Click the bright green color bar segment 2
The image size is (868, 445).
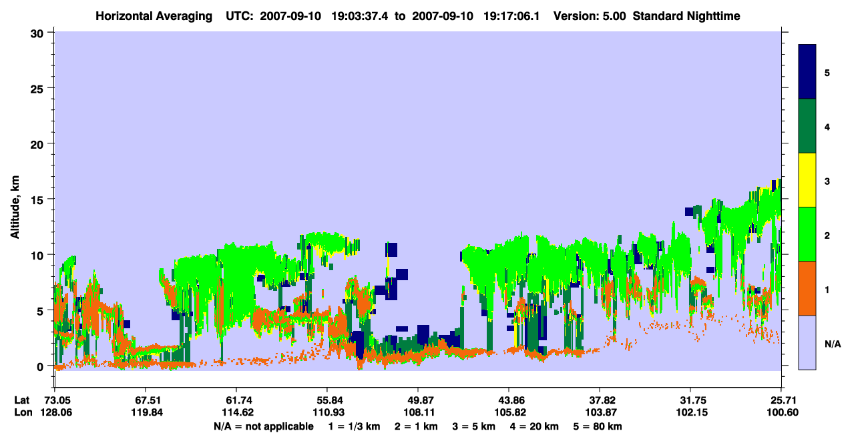(807, 234)
